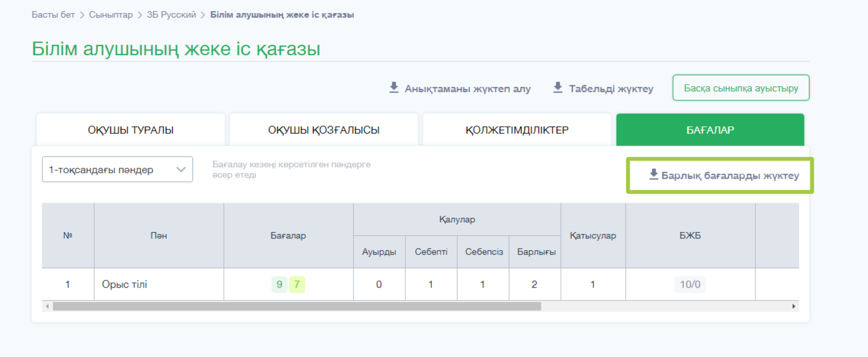868x357 pixels.
Task: Click the 10/0 БЖБ value
Action: tap(690, 284)
